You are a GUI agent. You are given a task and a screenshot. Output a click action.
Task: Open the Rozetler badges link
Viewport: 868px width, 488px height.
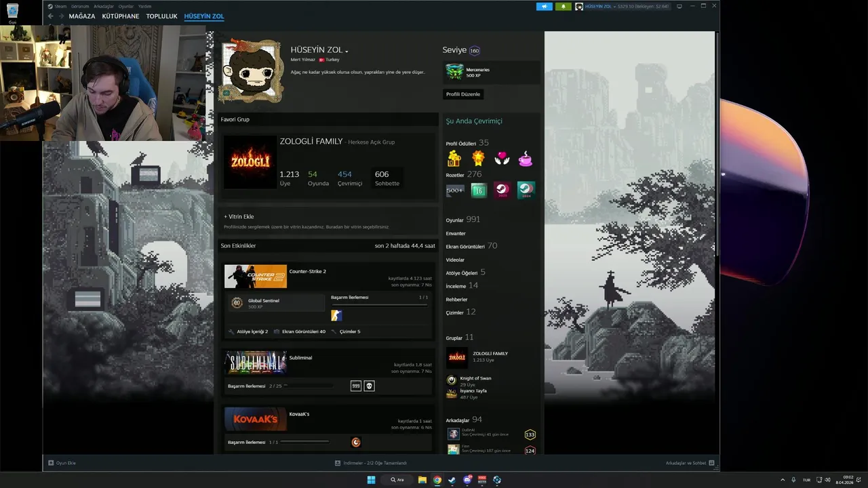pyautogui.click(x=455, y=175)
